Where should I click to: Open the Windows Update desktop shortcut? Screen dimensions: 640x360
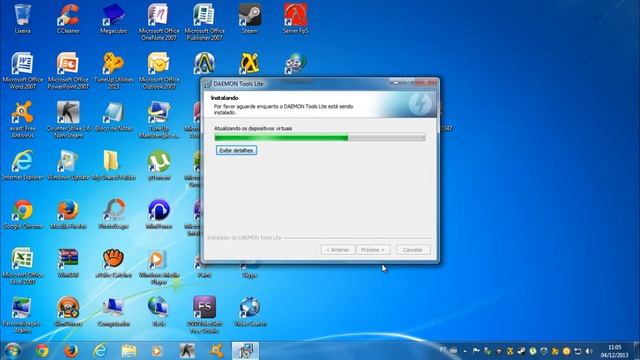click(x=68, y=165)
